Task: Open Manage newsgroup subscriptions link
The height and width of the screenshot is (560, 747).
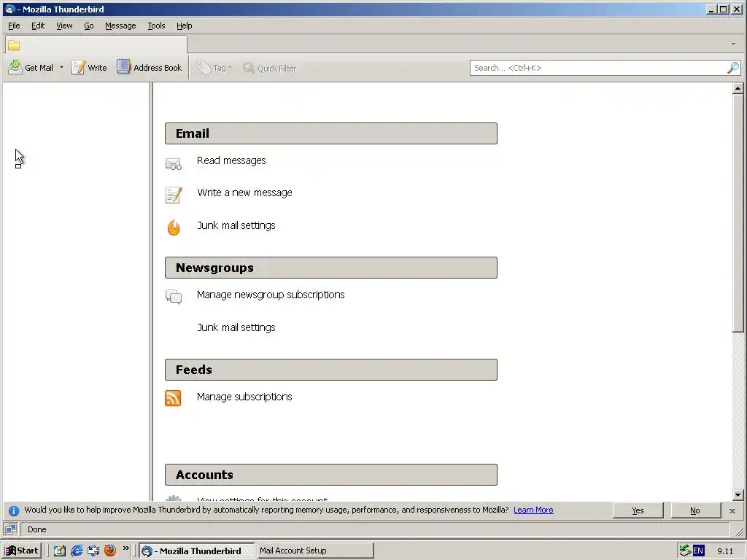Action: click(x=271, y=295)
